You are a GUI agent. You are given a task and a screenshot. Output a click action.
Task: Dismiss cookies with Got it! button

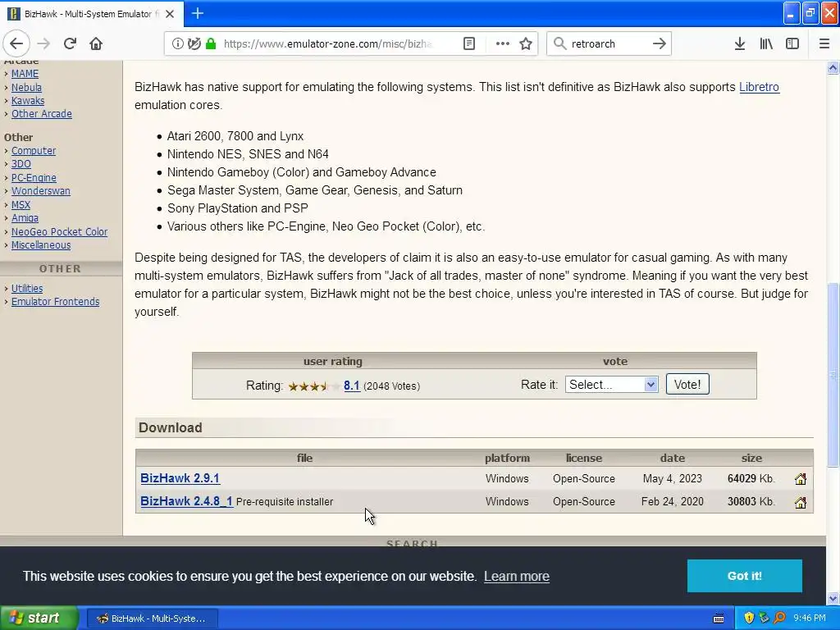[744, 576]
